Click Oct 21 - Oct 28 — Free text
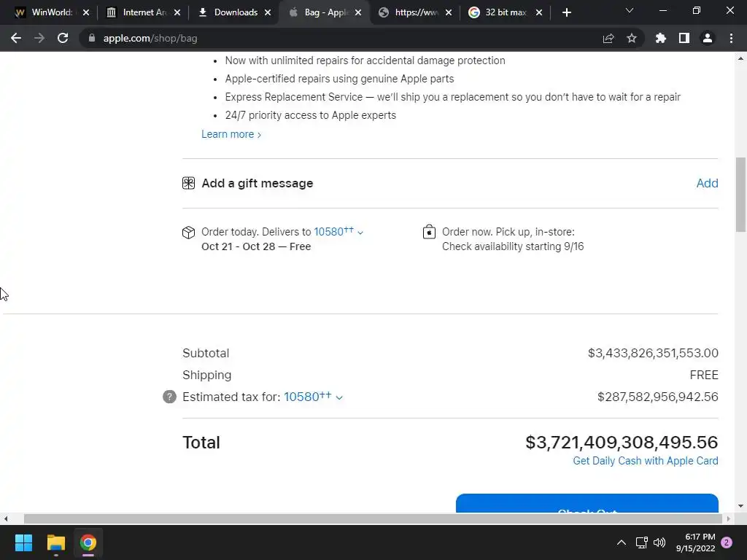 pos(256,246)
